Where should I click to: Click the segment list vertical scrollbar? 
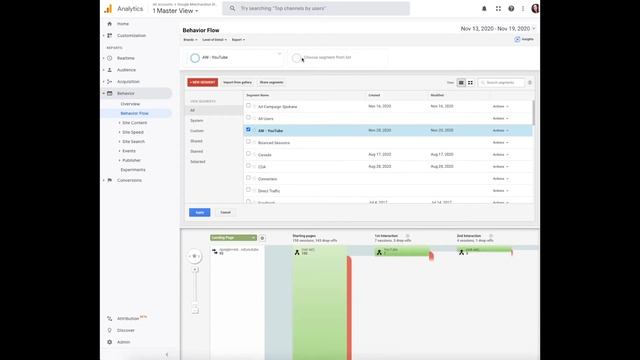[x=533, y=112]
